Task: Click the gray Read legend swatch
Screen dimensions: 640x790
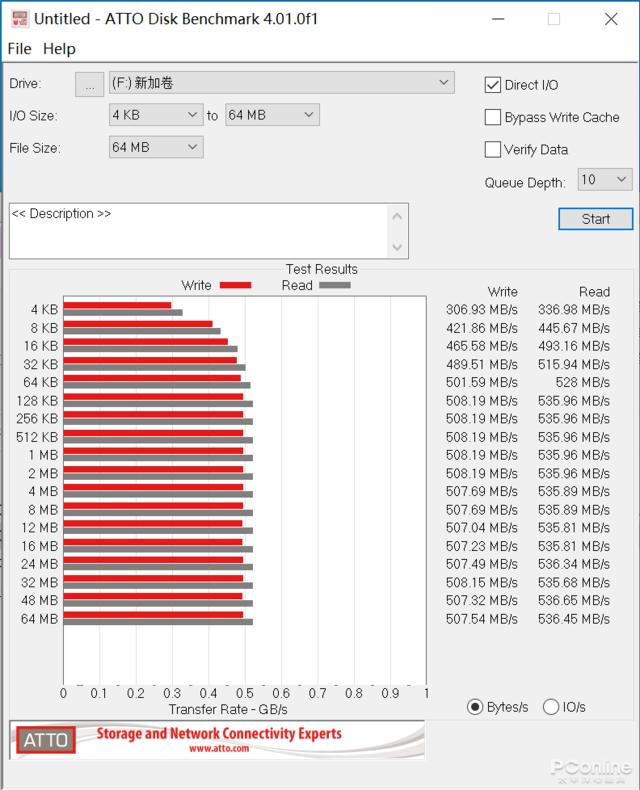Action: click(x=335, y=285)
